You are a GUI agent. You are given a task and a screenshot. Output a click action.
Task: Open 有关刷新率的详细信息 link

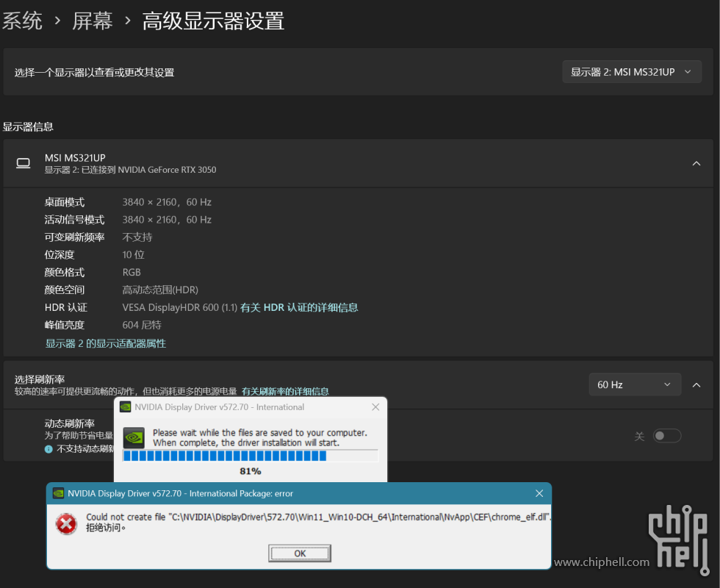pos(285,391)
